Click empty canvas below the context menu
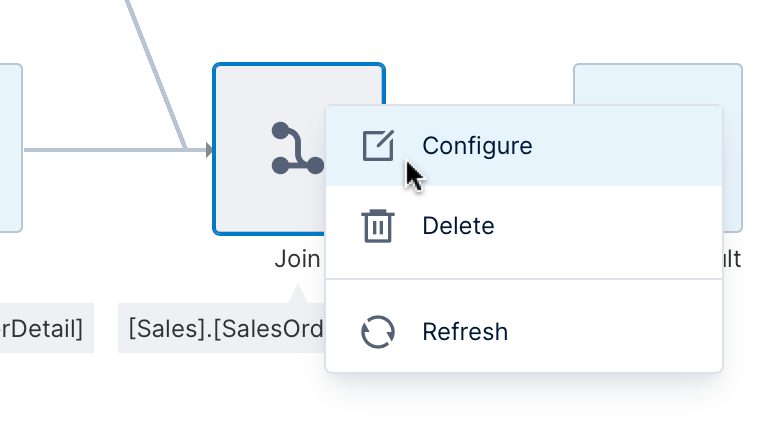This screenshot has height=448, width=784. click(x=524, y=410)
